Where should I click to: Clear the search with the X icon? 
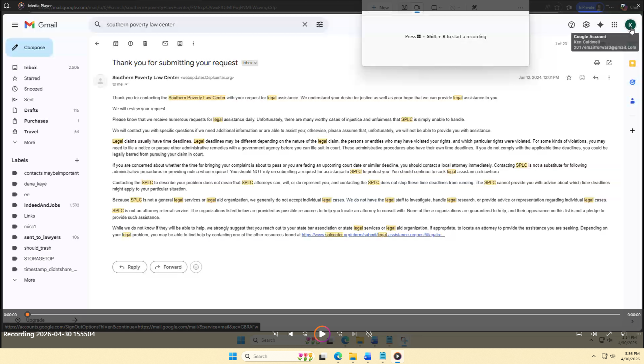pos(305,25)
